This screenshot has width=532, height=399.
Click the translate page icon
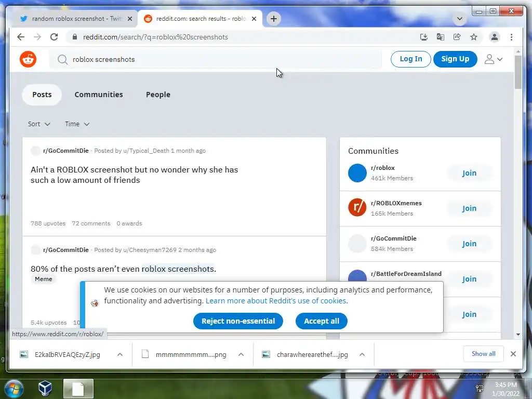click(441, 37)
